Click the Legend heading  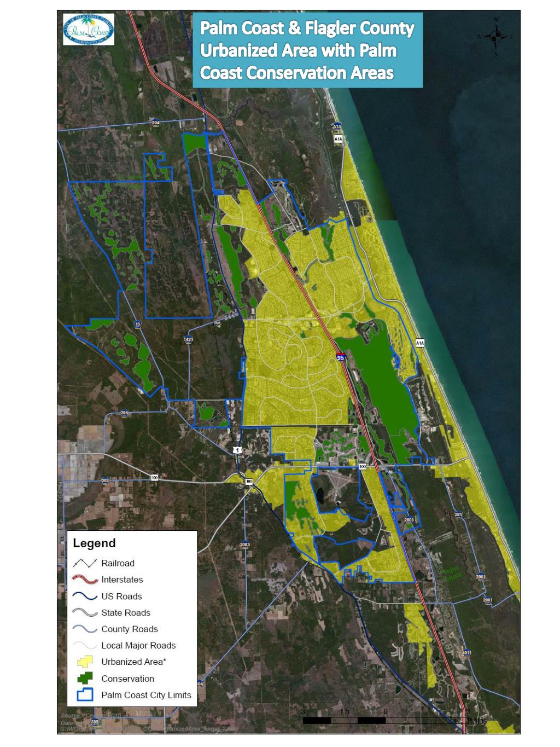[x=94, y=543]
